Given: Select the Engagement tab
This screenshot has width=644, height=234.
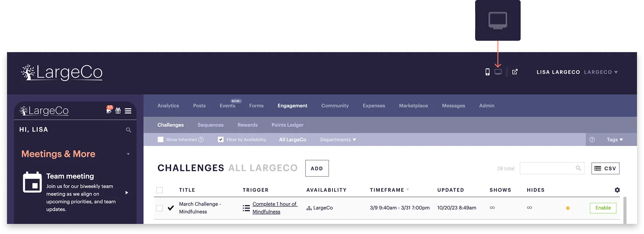Looking at the screenshot, I should (x=293, y=106).
